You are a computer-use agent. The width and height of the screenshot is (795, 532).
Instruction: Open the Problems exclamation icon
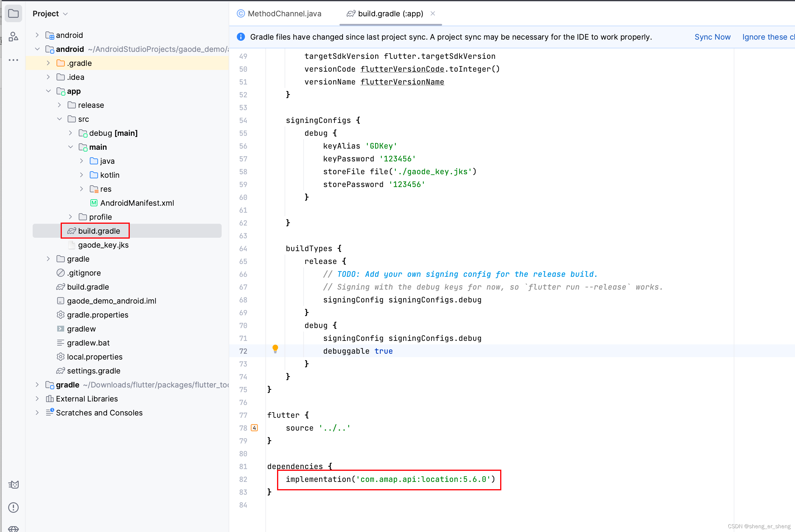click(x=13, y=508)
